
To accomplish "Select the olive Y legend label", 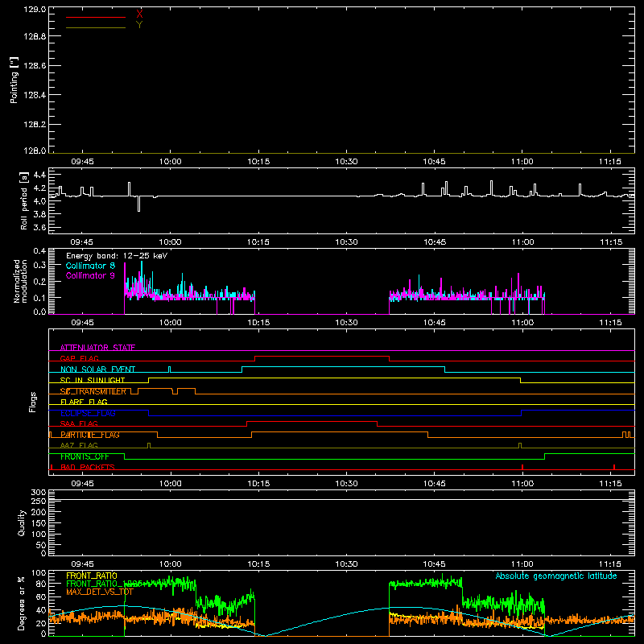I will (139, 25).
